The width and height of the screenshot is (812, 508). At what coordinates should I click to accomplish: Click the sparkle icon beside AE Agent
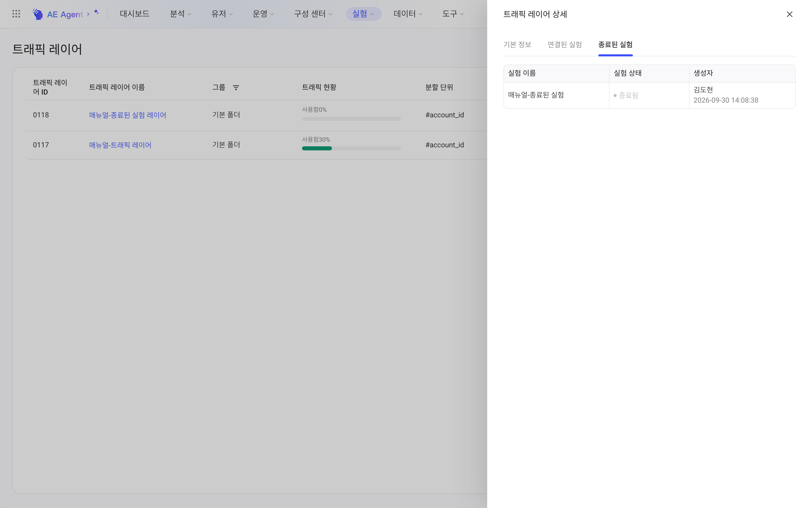pos(96,12)
